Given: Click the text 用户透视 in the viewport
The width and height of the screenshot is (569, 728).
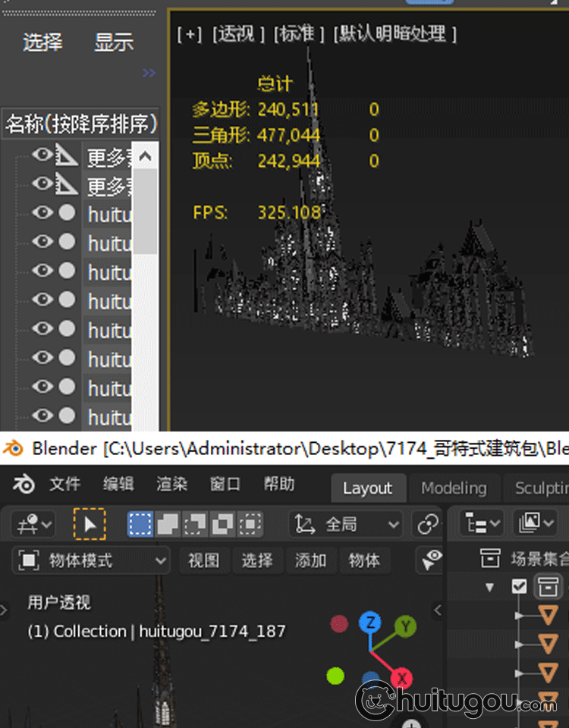Looking at the screenshot, I should click(59, 602).
